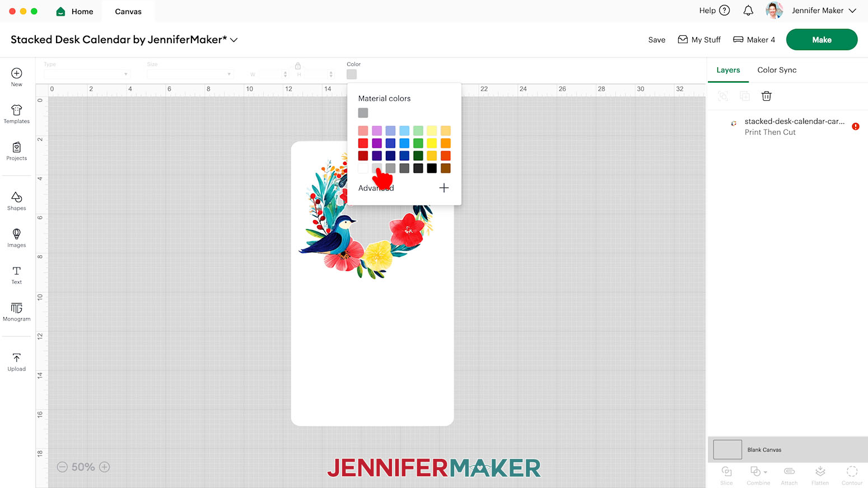
Task: Click the height stepper arrows
Action: tap(331, 74)
